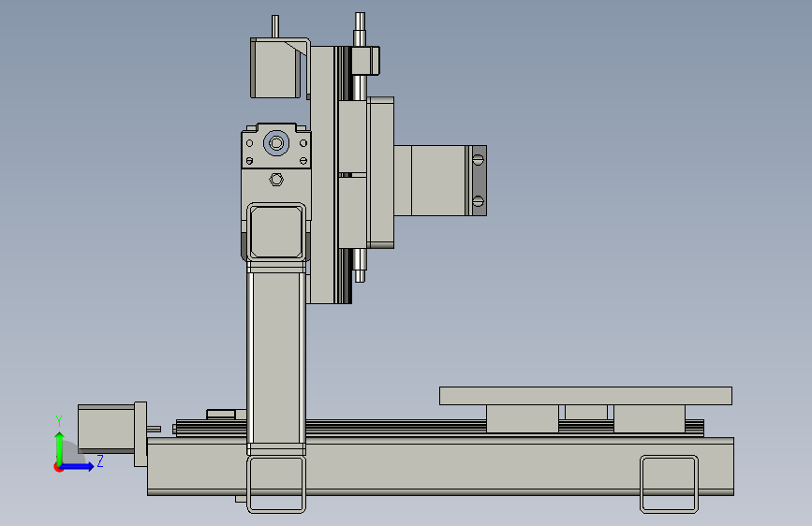Screen dimensions: 812x526
Task: Click the green Y axis arrow of the triad
Action: click(60, 449)
